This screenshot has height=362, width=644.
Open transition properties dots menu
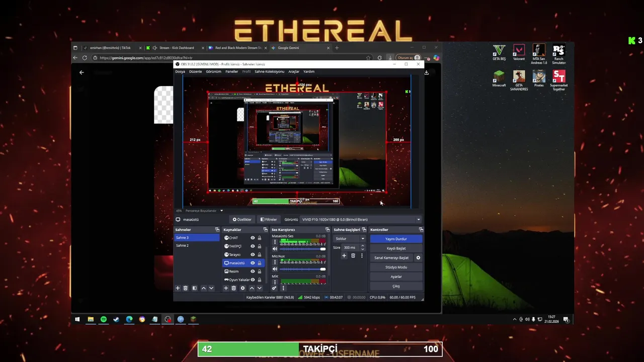coord(361,256)
